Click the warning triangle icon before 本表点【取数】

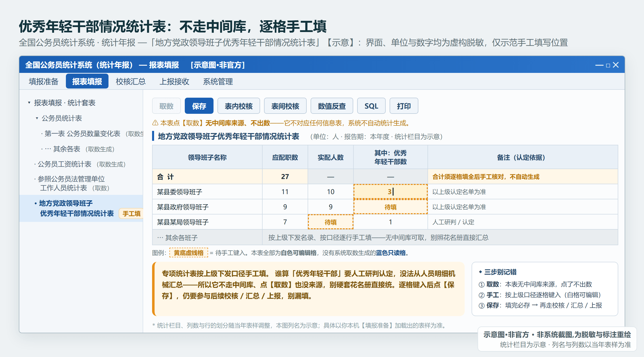pos(155,123)
